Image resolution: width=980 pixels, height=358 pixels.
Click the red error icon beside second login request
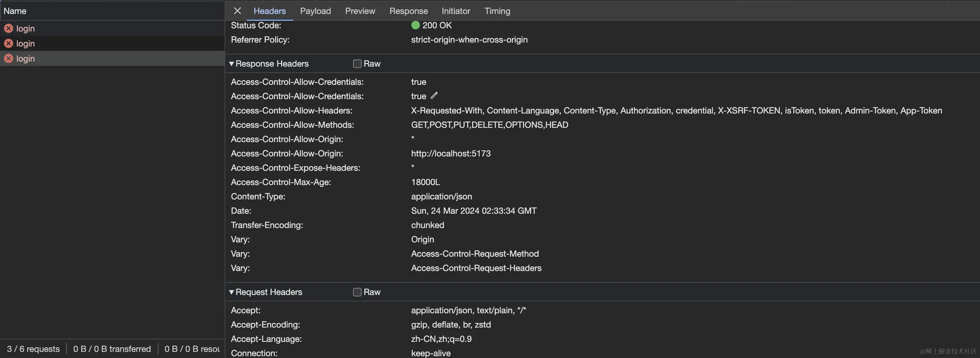pyautogui.click(x=8, y=43)
